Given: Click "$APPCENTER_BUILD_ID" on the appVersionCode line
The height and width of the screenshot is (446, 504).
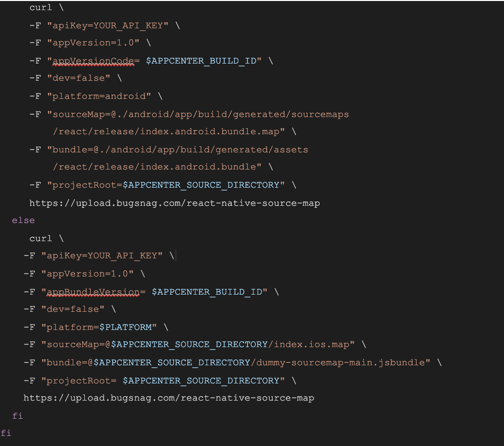Looking at the screenshot, I should click(201, 61).
